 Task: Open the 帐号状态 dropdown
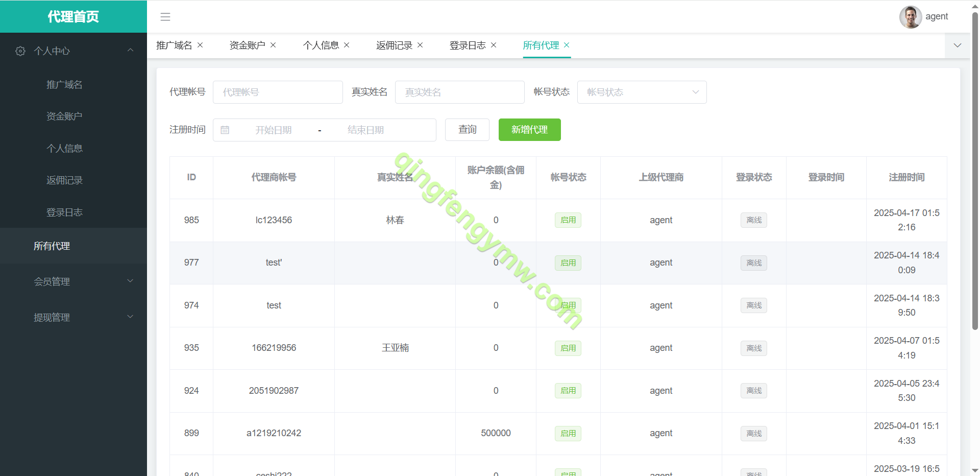point(642,92)
